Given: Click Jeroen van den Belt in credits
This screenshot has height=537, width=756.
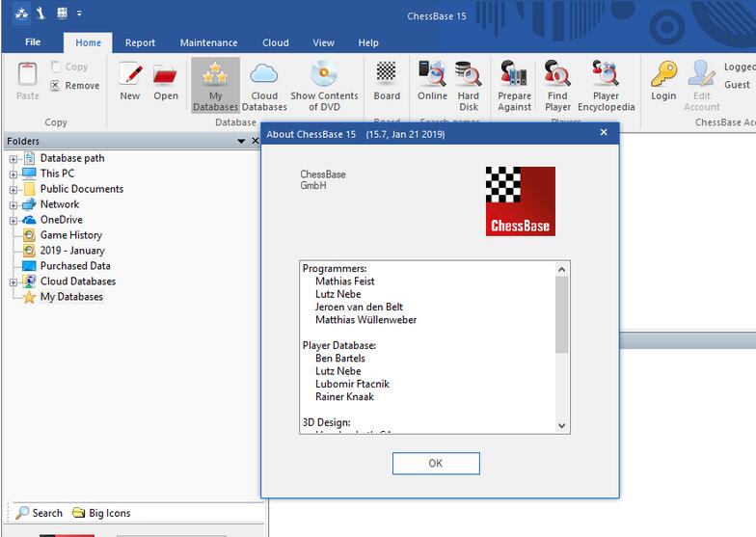Looking at the screenshot, I should (359, 307).
